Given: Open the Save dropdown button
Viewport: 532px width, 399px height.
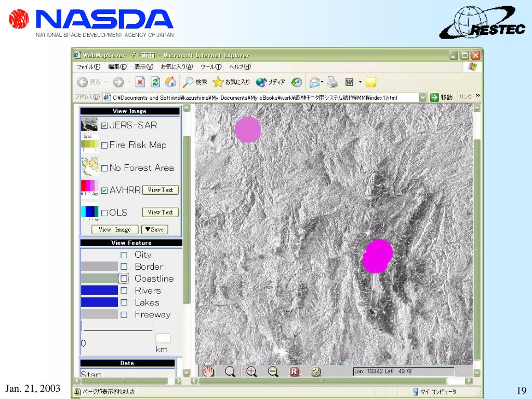Looking at the screenshot, I should click(x=154, y=230).
